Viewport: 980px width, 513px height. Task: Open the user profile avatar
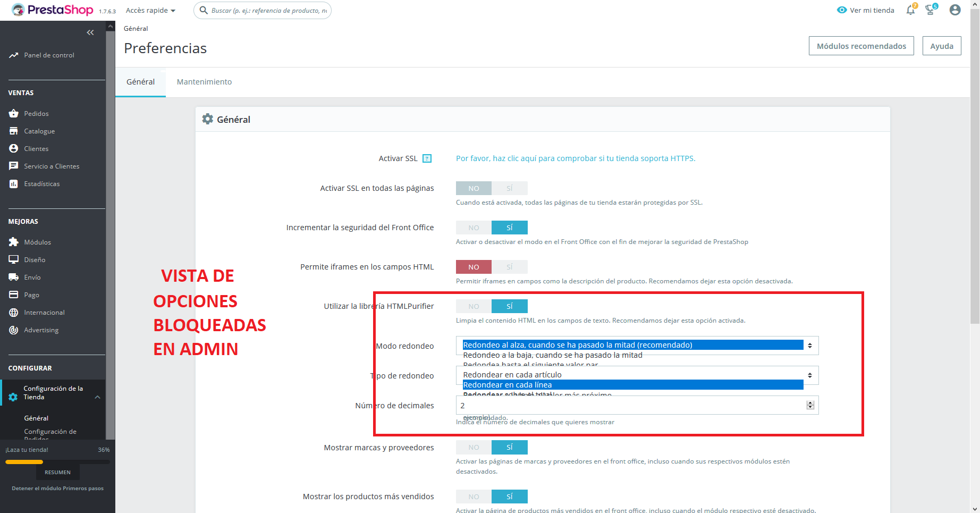[x=955, y=10]
